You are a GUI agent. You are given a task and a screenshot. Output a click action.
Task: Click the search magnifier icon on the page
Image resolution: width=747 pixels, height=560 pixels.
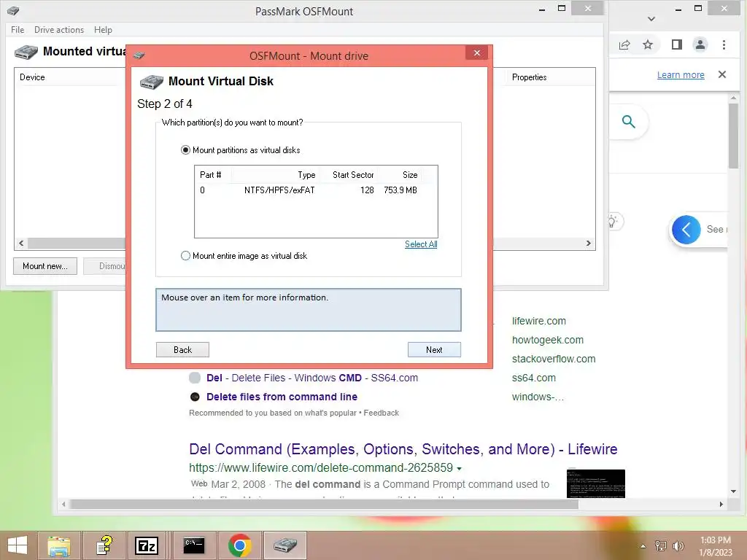tap(628, 122)
